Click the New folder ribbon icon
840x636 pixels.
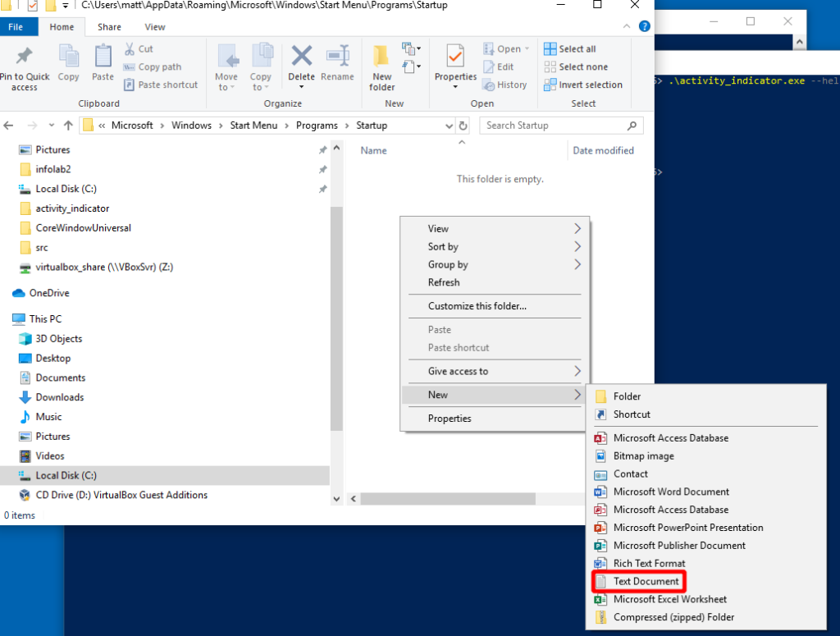(x=381, y=57)
